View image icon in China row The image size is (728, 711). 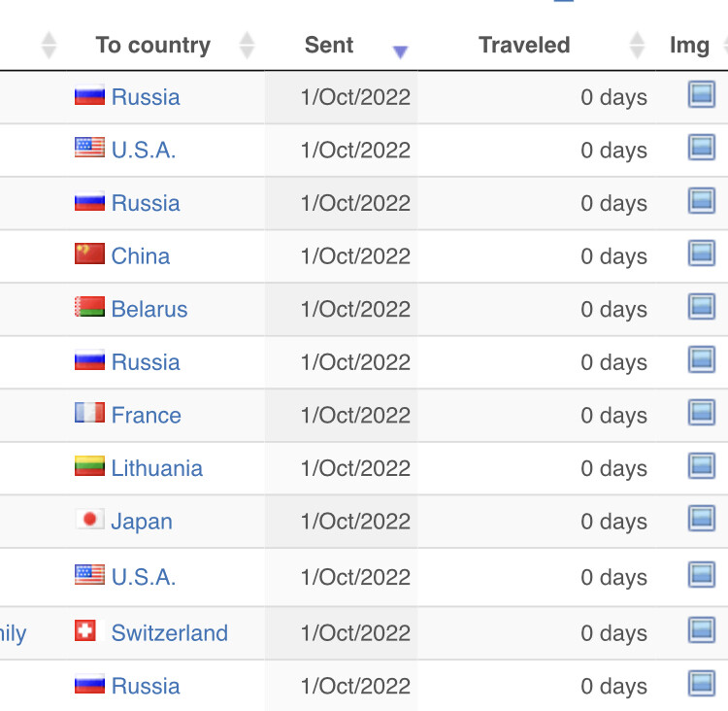point(701,254)
